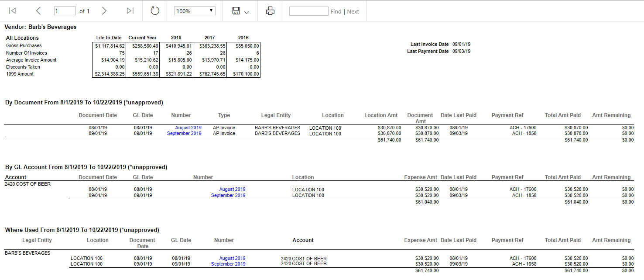This screenshot has width=644, height=280.
Task: Print the report
Action: (270, 11)
